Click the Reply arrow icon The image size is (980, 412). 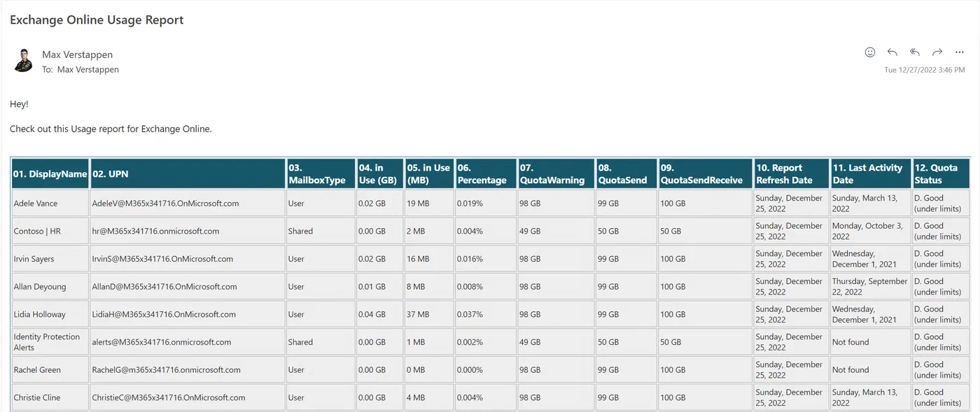tap(892, 52)
